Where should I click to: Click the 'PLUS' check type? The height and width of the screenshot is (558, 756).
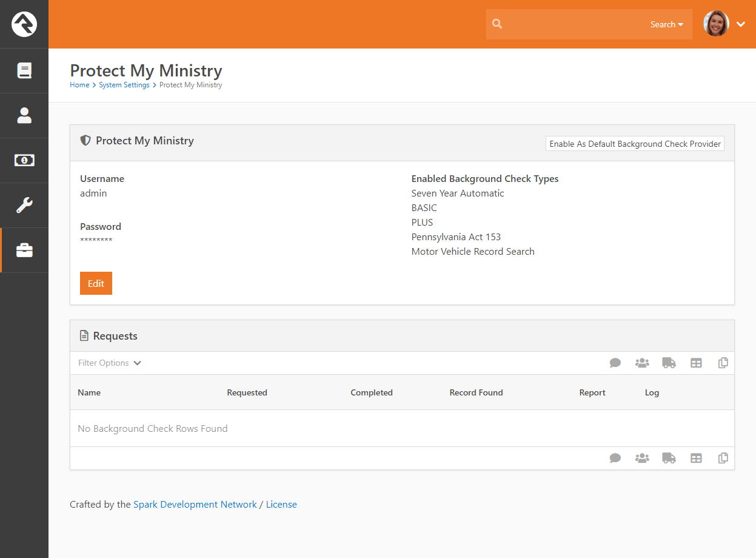[422, 223]
